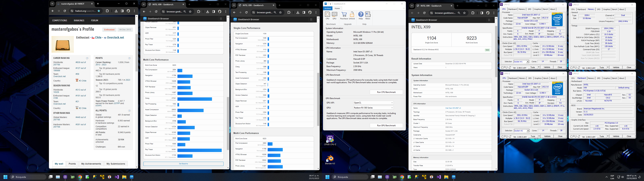Open Downloads icon in HWBOT Chrome window
This screenshot has width=644, height=181.
[x=116, y=11]
